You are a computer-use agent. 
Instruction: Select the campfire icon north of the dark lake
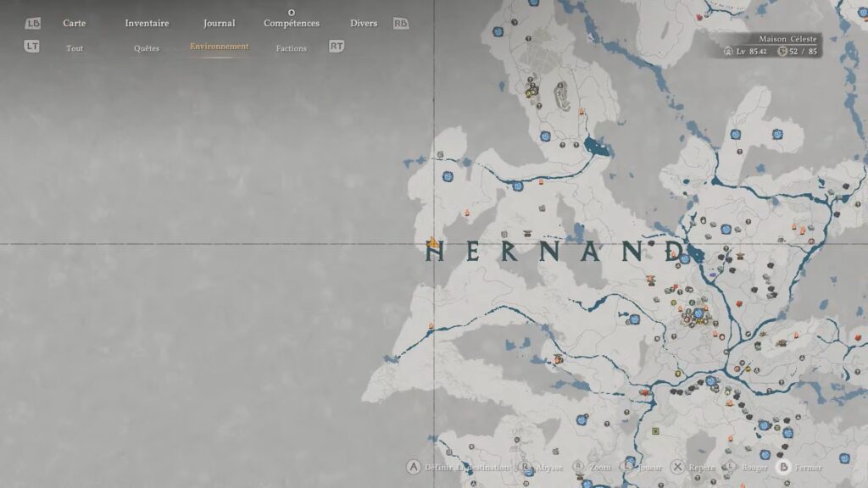581,111
